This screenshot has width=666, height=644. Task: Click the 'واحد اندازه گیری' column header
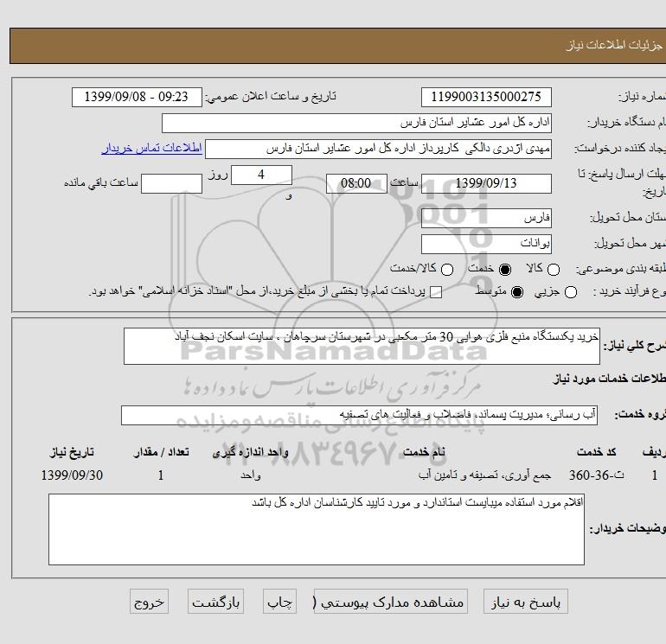(x=251, y=452)
